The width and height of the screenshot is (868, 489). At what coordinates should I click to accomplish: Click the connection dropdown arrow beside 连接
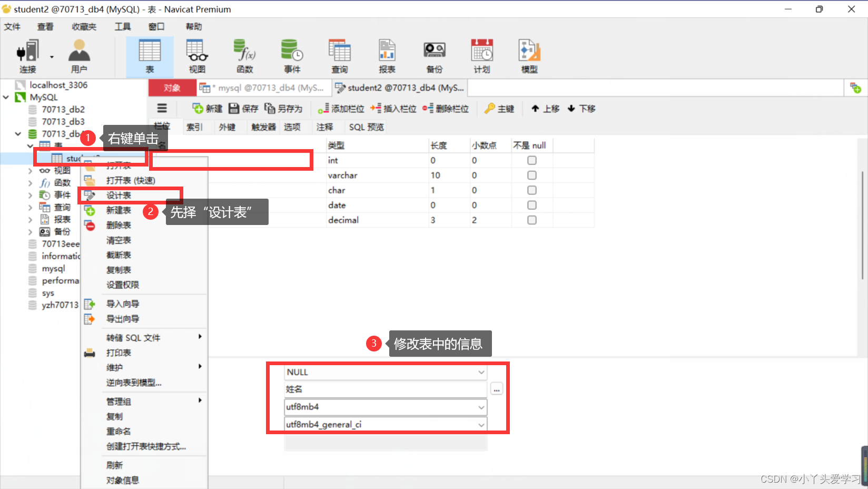click(52, 57)
